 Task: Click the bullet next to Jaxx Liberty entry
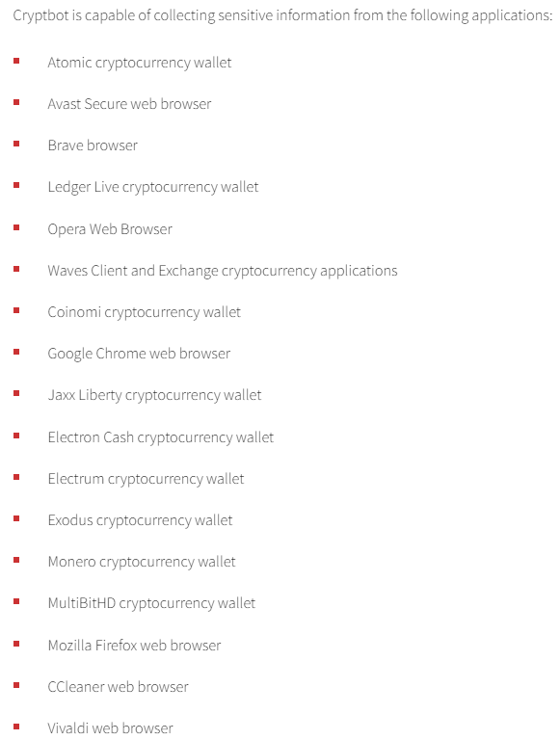click(16, 393)
